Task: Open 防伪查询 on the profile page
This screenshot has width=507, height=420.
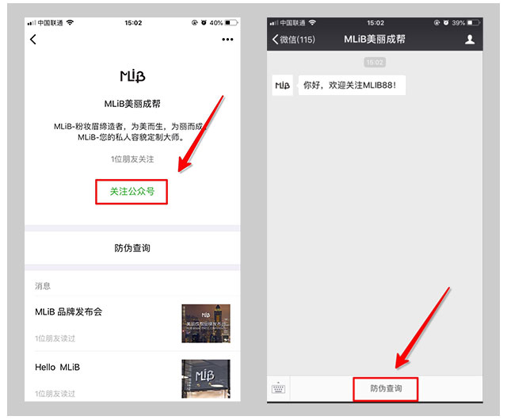Action: coord(132,248)
